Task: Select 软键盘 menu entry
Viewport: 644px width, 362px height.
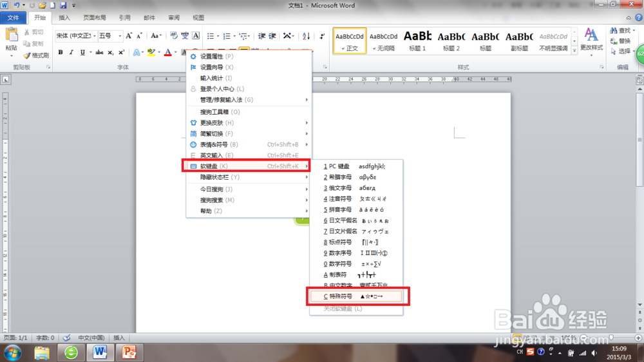Action: (249, 166)
